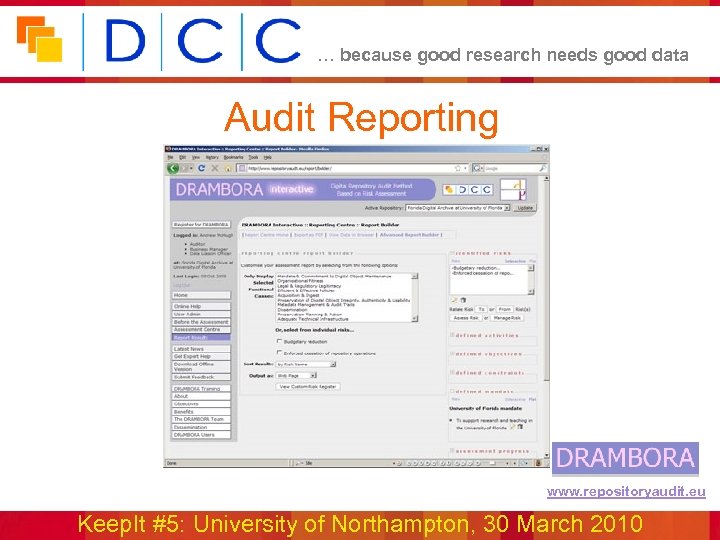Toggle the identified risks panel expander
This screenshot has width=720, height=540.
[452, 253]
